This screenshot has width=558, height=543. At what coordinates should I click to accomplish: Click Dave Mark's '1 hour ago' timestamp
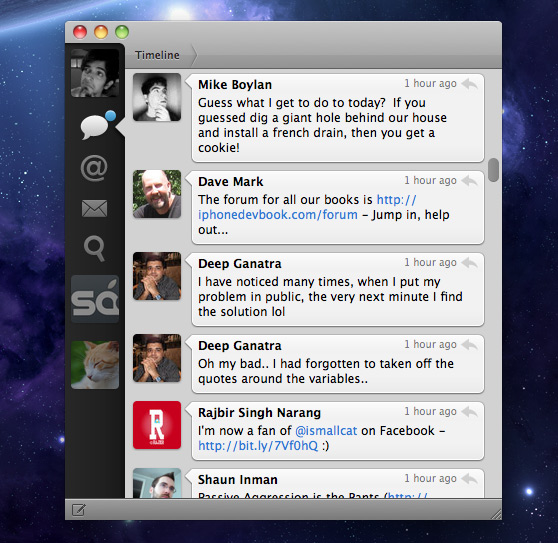(430, 180)
